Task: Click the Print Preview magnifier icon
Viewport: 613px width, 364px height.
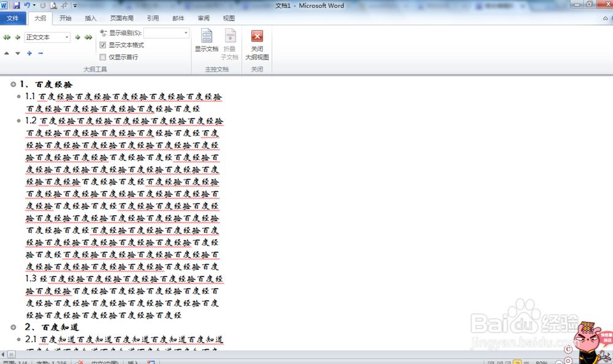Action: point(53,6)
